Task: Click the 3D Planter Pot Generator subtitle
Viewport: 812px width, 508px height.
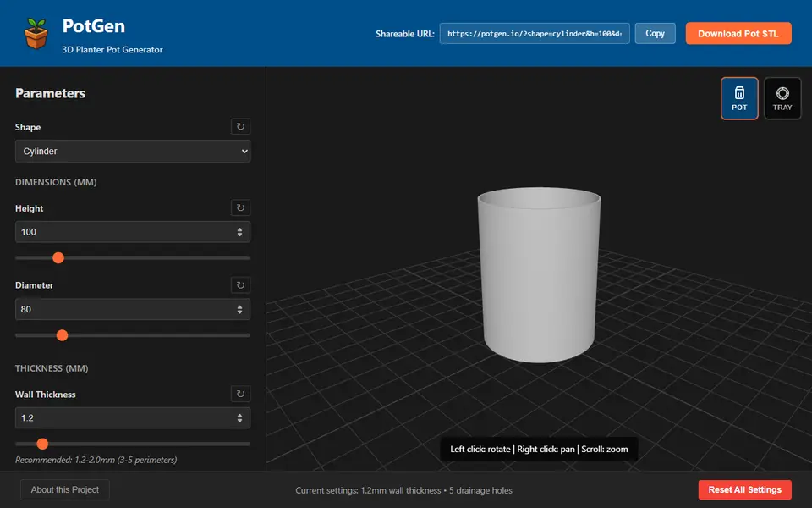Action: pos(112,50)
